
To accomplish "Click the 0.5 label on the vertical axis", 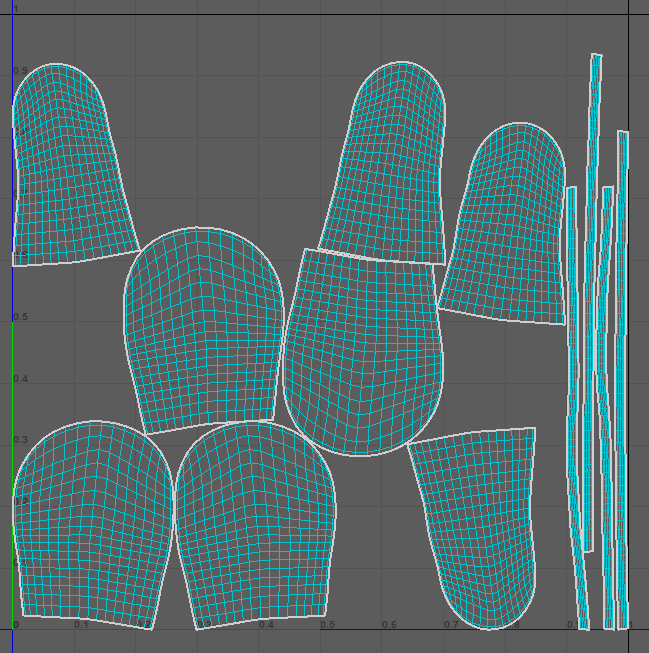I will pos(21,317).
